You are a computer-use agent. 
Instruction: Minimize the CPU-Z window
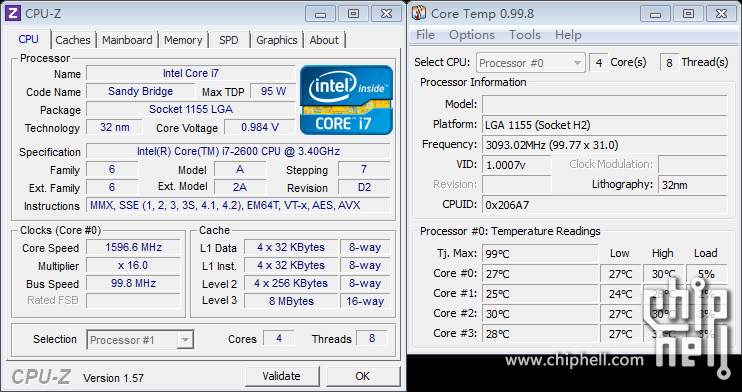(x=320, y=14)
